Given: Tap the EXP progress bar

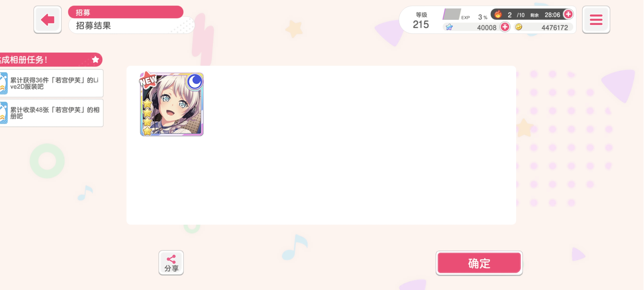Looking at the screenshot, I should [x=452, y=14].
